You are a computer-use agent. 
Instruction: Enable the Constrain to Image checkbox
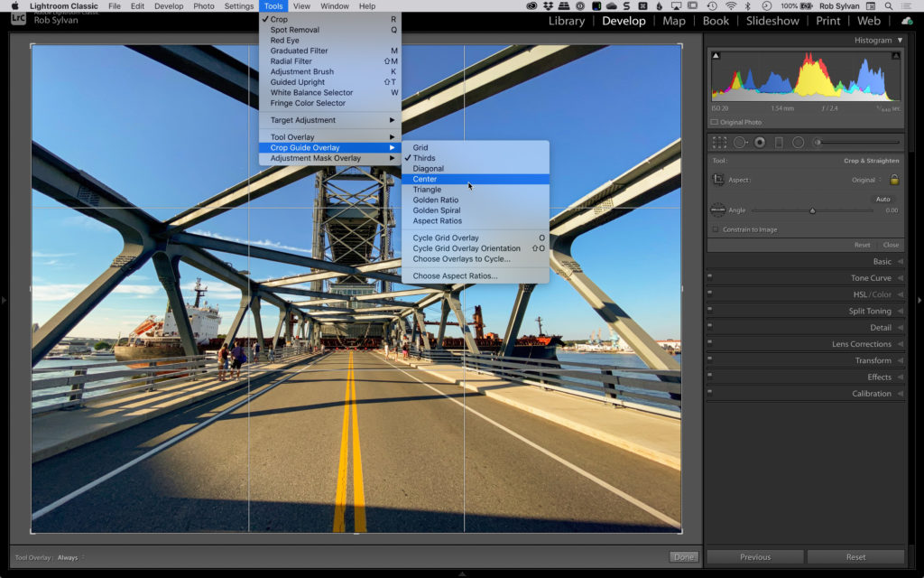tap(716, 229)
